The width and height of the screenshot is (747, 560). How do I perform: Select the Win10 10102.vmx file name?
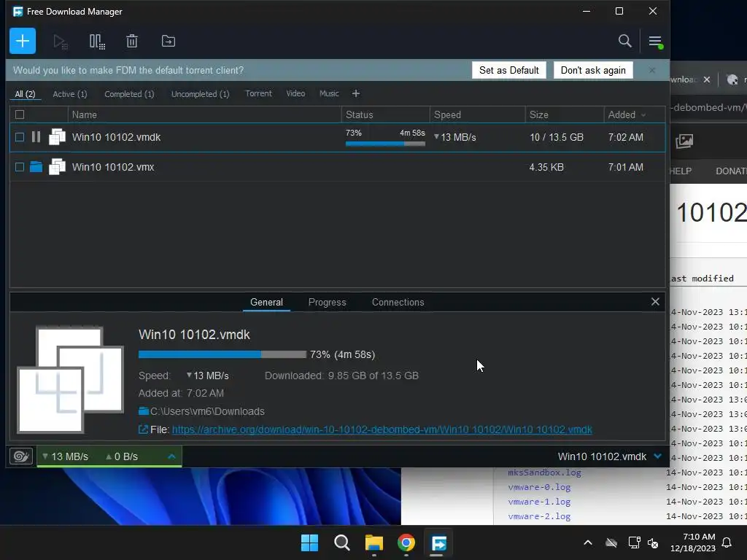point(113,167)
